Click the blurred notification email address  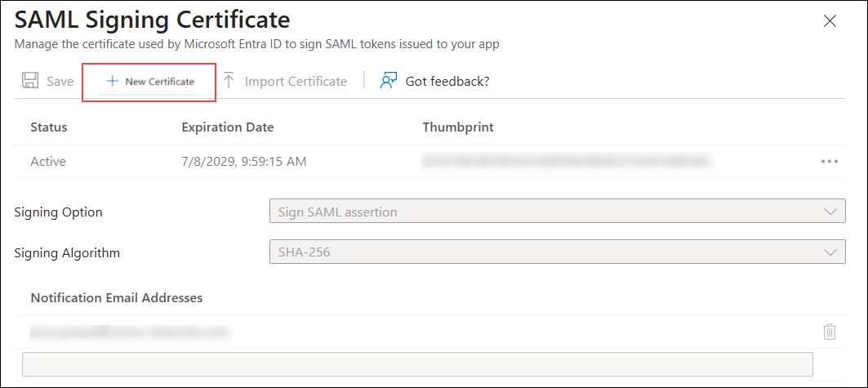point(129,332)
